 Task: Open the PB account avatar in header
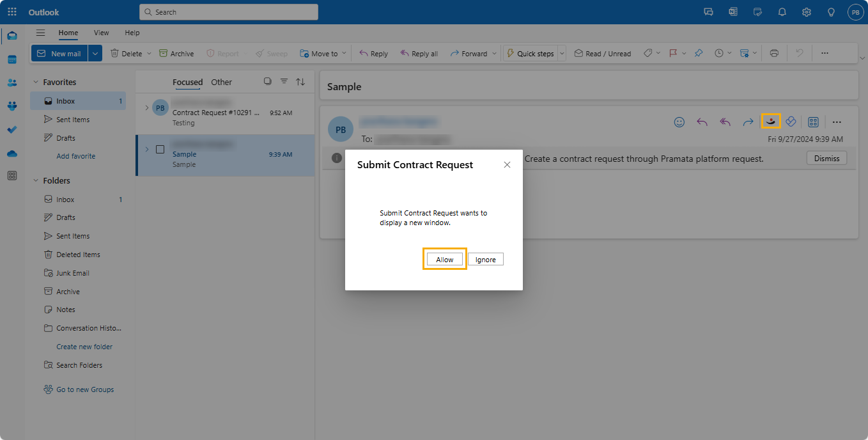(855, 12)
